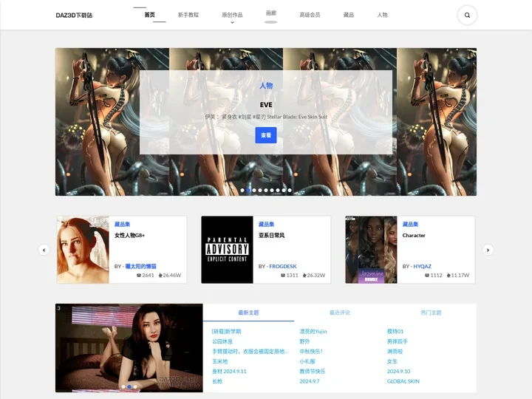The height and width of the screenshot is (399, 532).
Task: Select the last banner carousel dot
Action: pos(290,191)
